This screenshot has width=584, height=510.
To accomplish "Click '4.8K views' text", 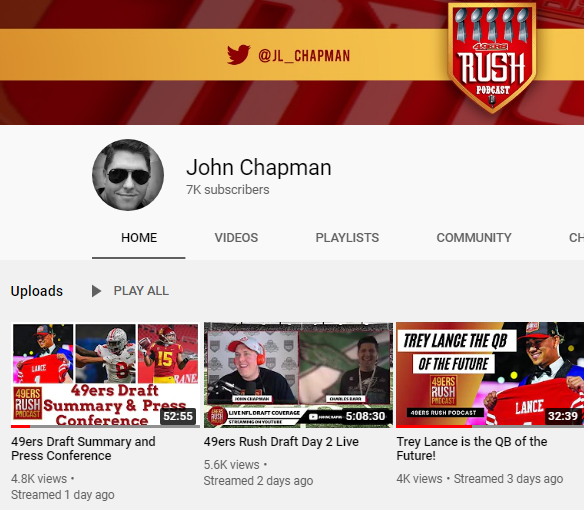I will [39, 479].
